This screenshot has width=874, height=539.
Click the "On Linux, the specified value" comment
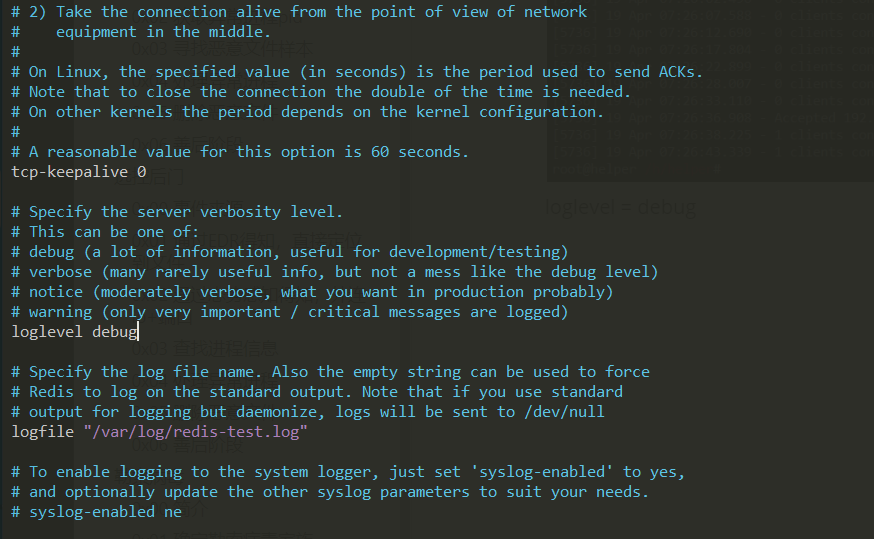(357, 72)
